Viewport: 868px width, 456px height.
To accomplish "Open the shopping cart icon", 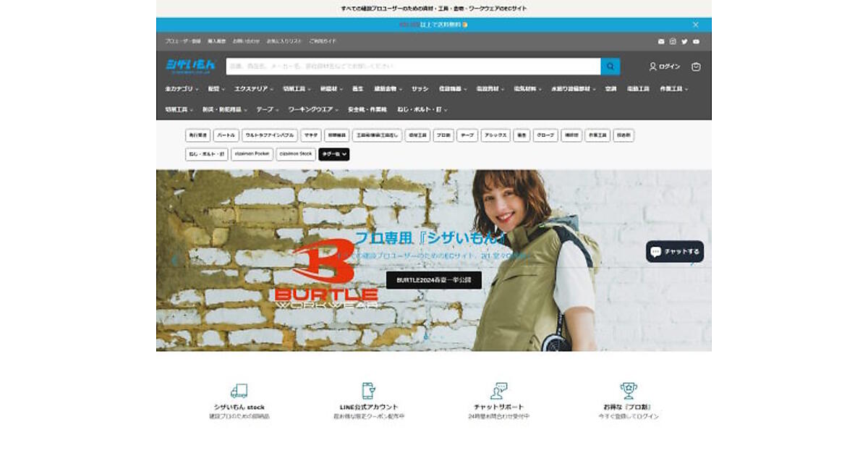I will point(696,67).
